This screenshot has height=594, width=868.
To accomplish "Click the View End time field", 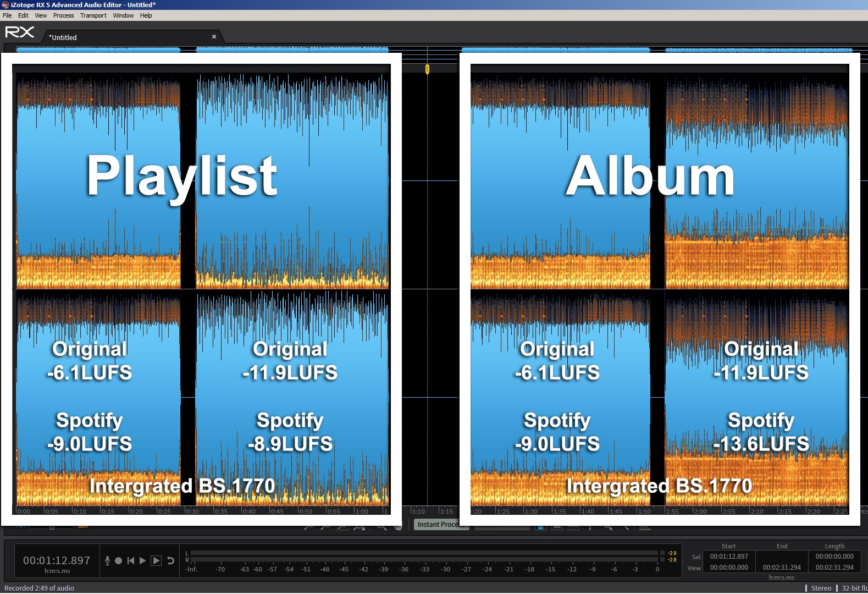I will pyautogui.click(x=782, y=568).
